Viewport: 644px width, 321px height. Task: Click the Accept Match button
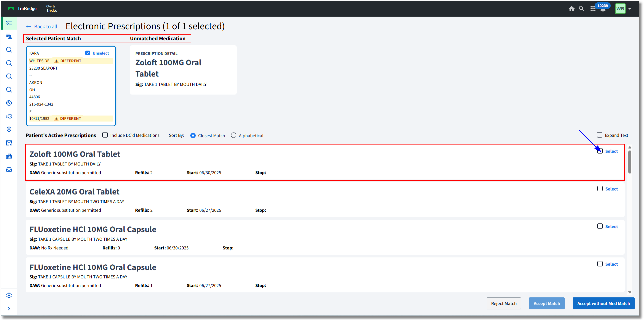(547, 303)
